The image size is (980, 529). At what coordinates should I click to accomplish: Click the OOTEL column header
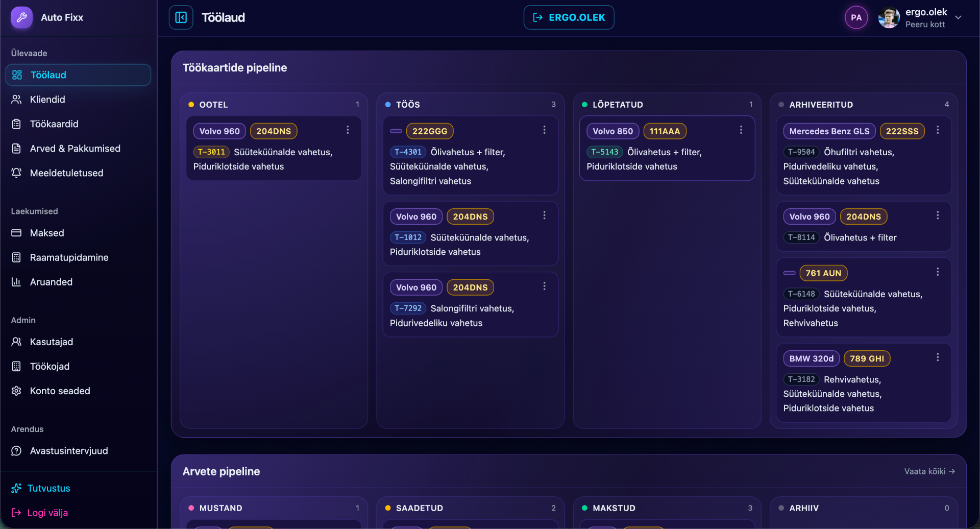(213, 105)
